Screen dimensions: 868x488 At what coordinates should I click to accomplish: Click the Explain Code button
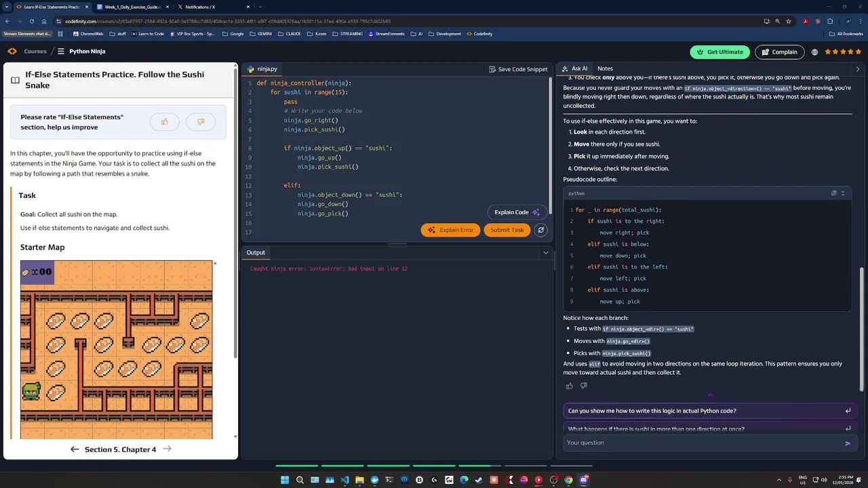pos(517,212)
